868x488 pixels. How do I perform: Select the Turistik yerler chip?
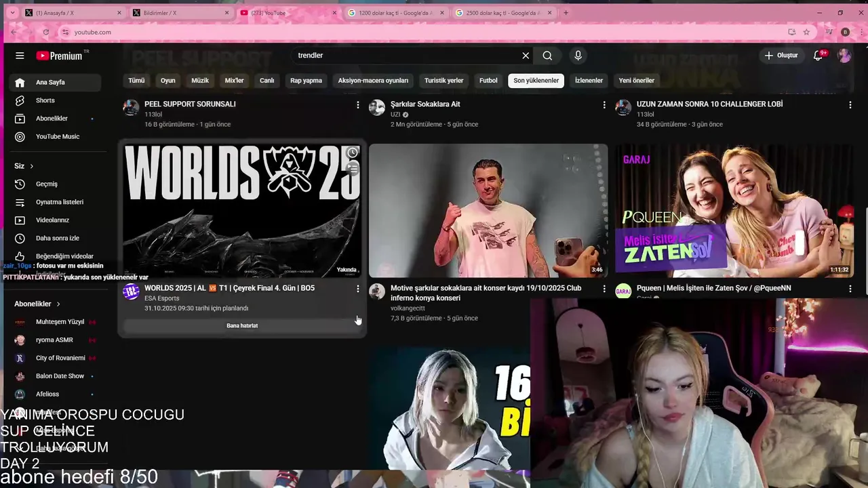[x=443, y=81]
